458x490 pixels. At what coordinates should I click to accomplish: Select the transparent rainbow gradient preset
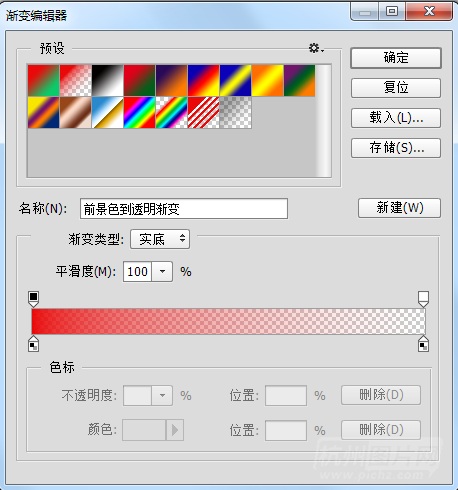(172, 113)
